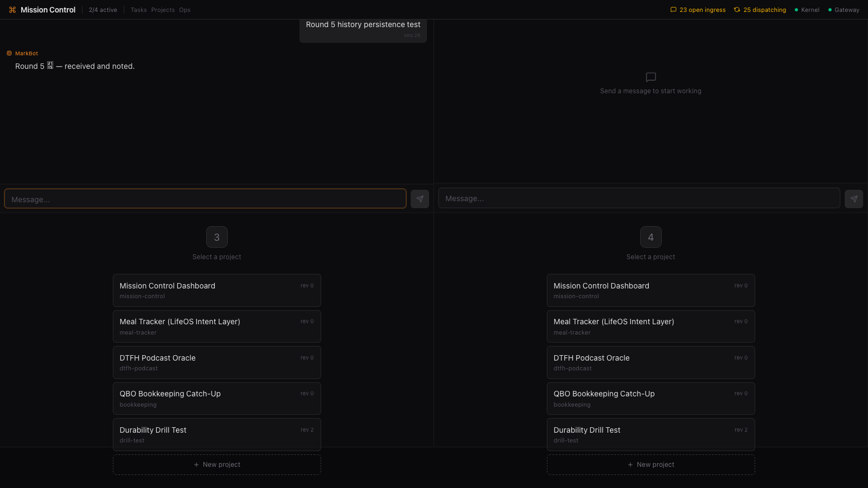Choose DTFH Podcast Oracle in pane 3
This screenshot has width=868, height=488.
217,362
